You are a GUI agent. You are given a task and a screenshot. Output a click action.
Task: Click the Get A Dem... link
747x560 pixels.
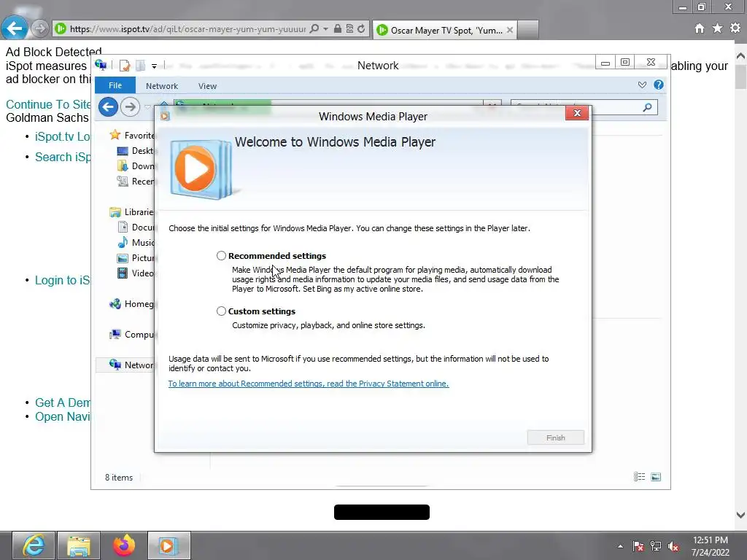click(x=63, y=402)
